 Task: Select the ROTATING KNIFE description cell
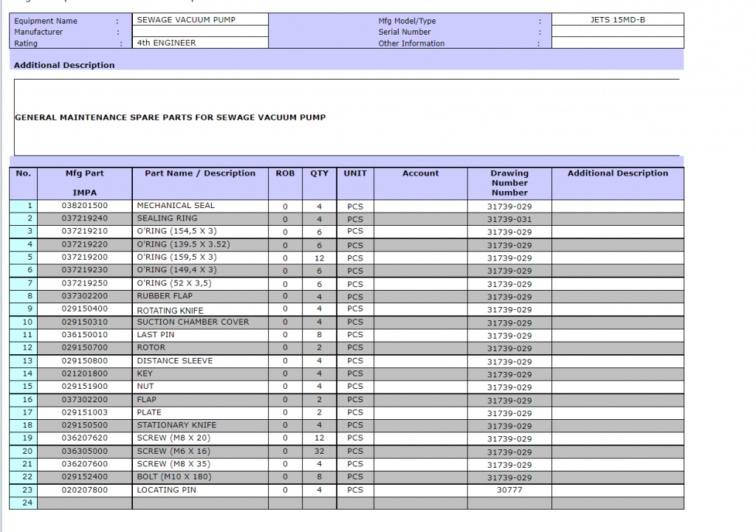pyautogui.click(x=200, y=310)
